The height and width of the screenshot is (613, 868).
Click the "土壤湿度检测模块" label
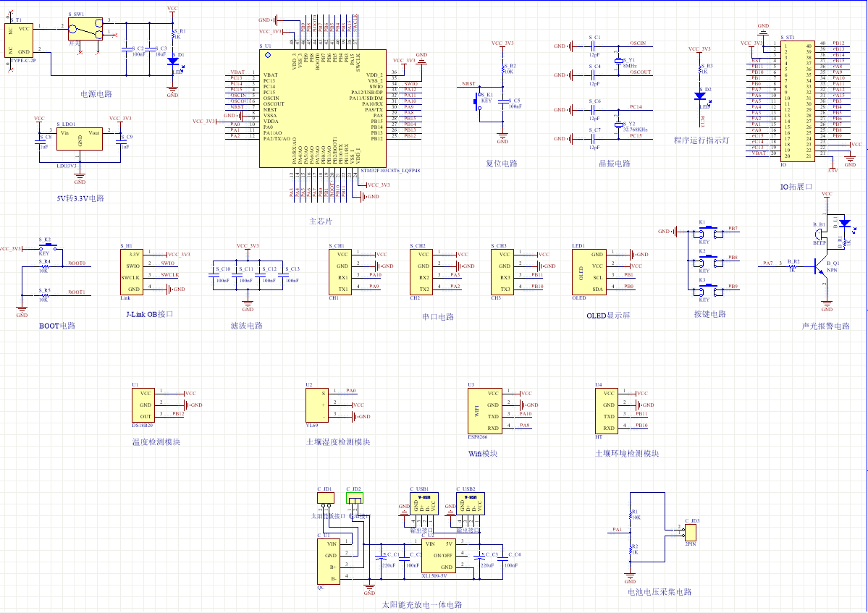(338, 442)
